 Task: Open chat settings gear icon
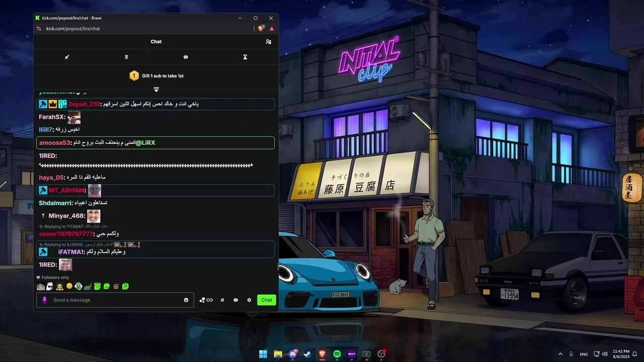click(249, 300)
